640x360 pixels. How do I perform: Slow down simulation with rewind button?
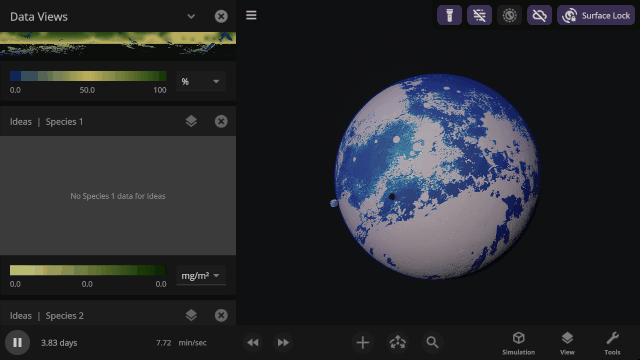pos(253,342)
